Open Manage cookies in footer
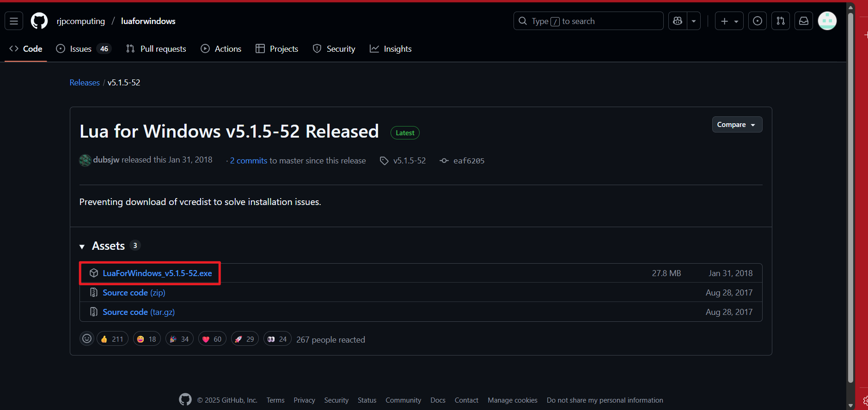The height and width of the screenshot is (410, 868). click(513, 400)
